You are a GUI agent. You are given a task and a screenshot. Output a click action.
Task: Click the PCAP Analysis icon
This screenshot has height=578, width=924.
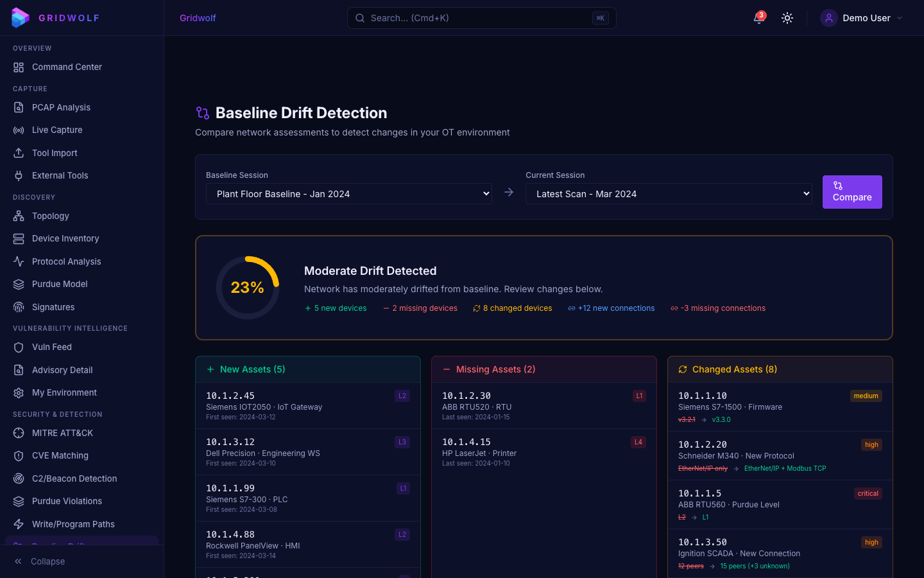click(x=19, y=108)
